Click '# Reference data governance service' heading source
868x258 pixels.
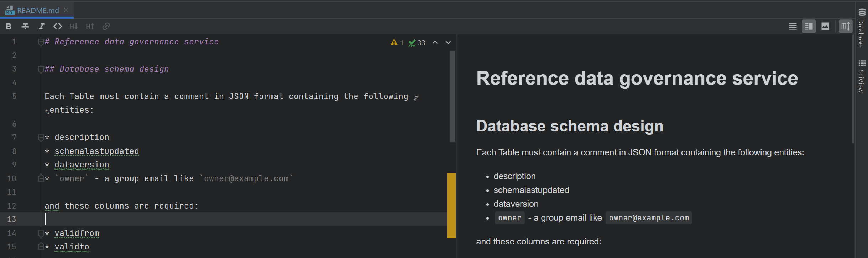tap(132, 42)
